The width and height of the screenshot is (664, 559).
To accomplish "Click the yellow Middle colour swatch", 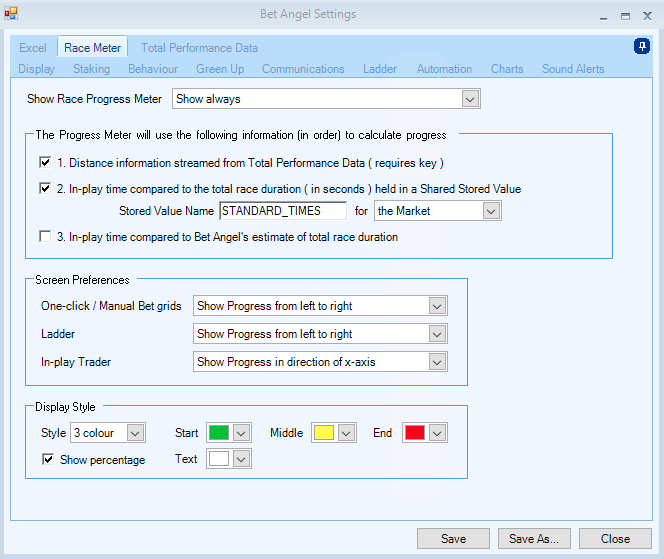I will (324, 433).
